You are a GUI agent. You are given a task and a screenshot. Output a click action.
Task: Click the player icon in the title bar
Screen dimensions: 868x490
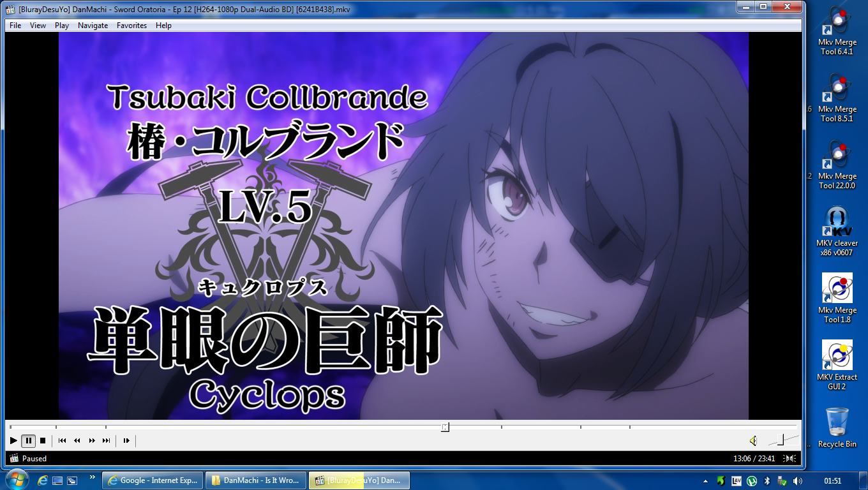pyautogui.click(x=11, y=9)
